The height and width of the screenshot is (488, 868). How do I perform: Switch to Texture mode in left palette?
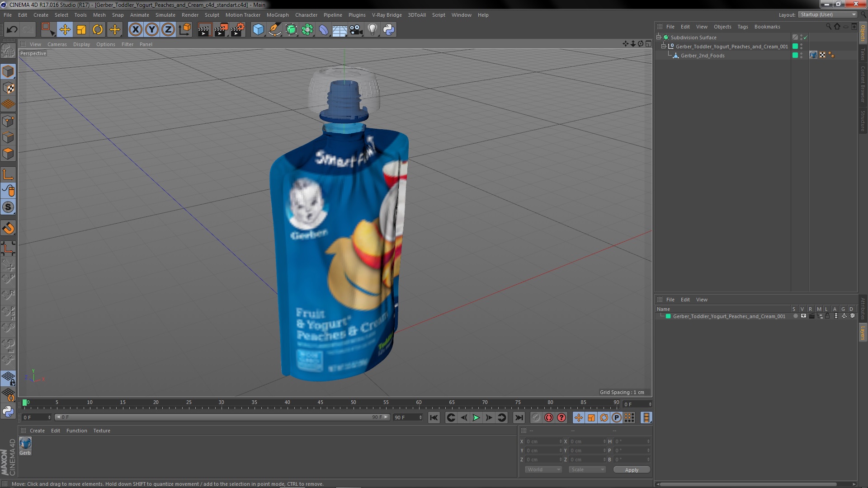pos(8,88)
